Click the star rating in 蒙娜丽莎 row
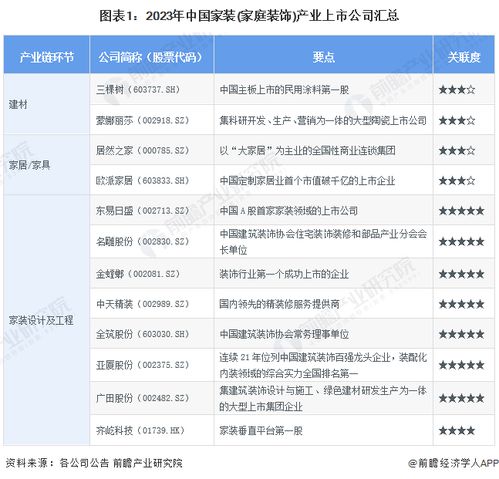 (x=457, y=120)
